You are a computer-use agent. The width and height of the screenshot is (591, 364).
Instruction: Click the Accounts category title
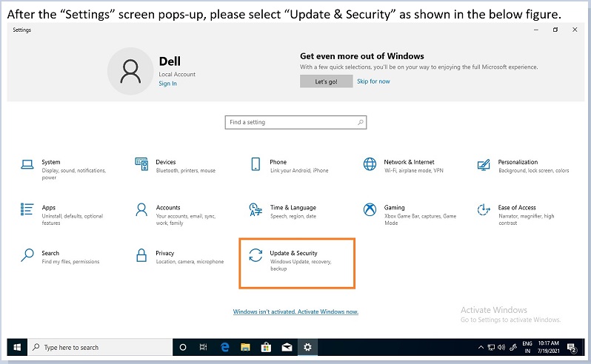tap(168, 208)
